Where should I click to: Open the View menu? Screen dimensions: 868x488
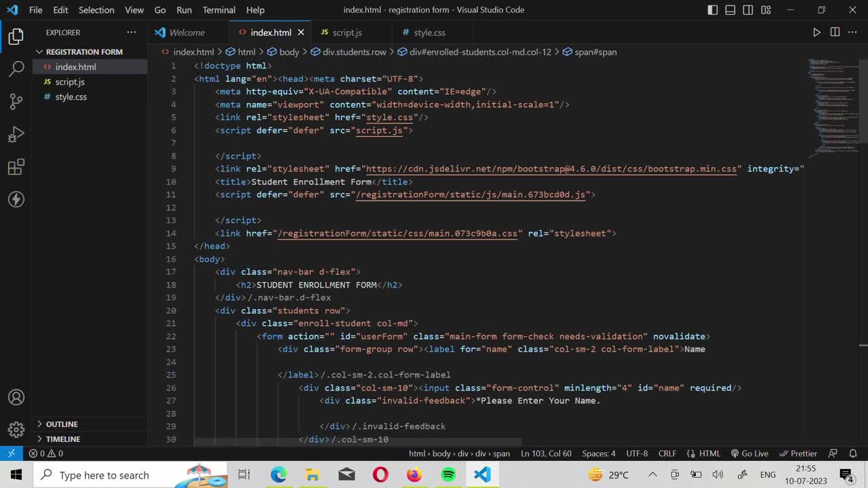134,10
